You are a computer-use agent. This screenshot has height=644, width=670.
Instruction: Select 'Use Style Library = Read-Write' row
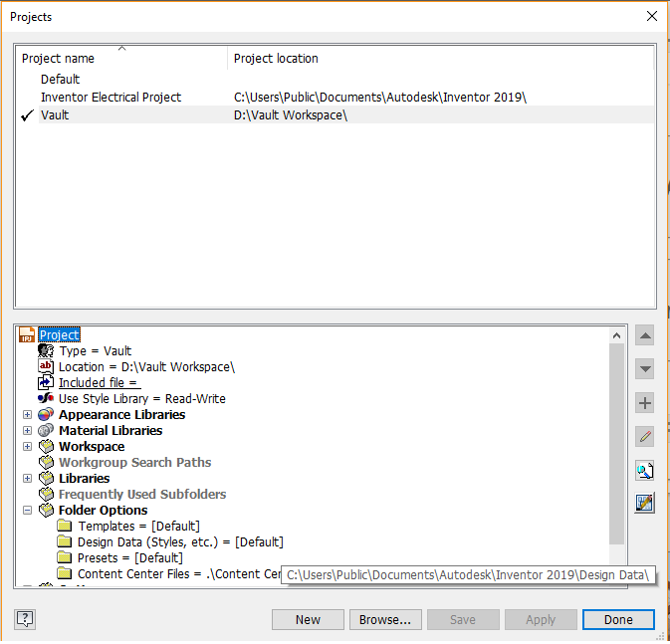[x=141, y=399]
